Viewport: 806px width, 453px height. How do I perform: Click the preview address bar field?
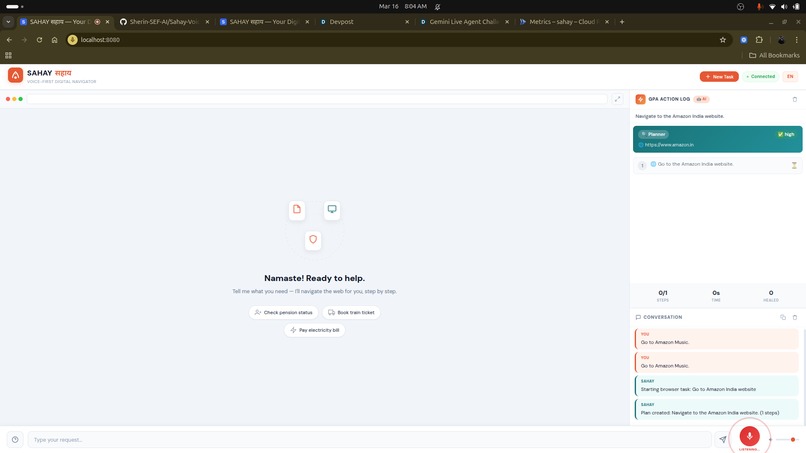tap(317, 99)
